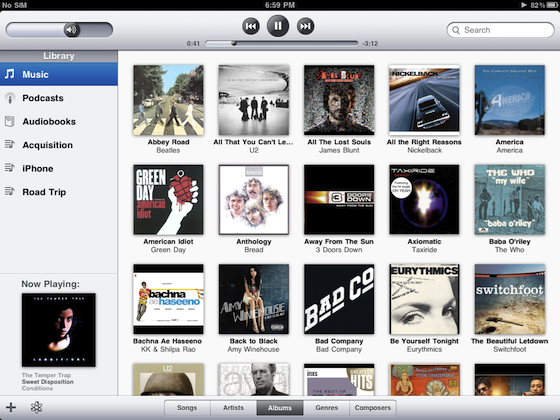Select Music in the Library sidebar
The width and height of the screenshot is (560, 420).
pos(59,74)
